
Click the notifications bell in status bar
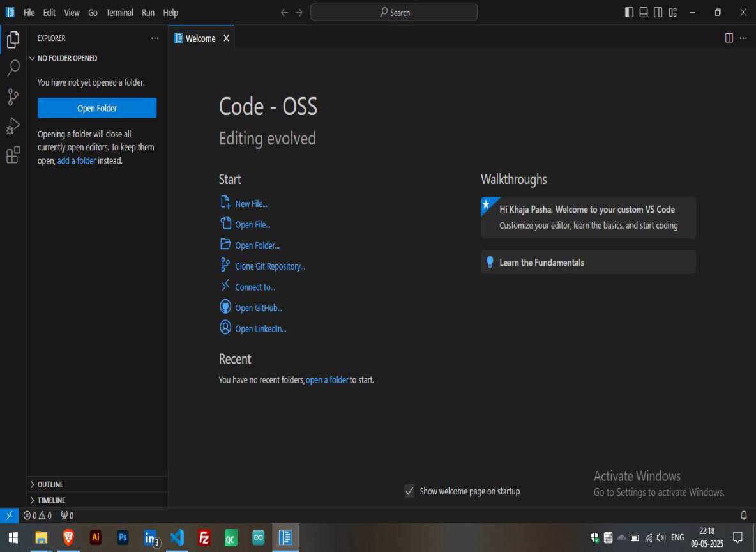(743, 515)
